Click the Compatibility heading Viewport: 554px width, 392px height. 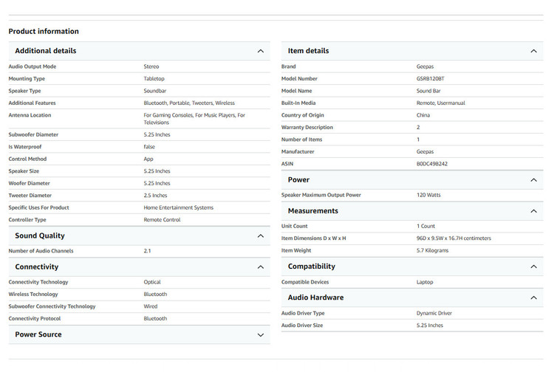coord(311,267)
